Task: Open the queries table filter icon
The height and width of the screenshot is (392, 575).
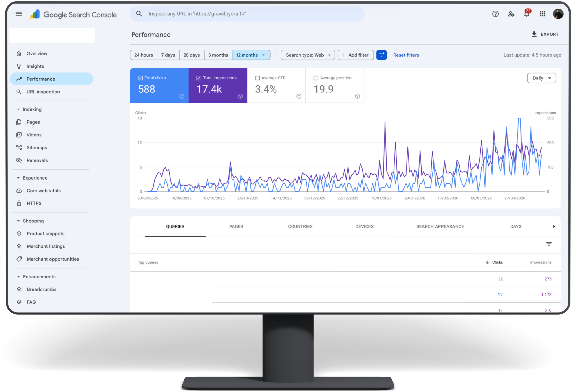Action: tap(549, 244)
